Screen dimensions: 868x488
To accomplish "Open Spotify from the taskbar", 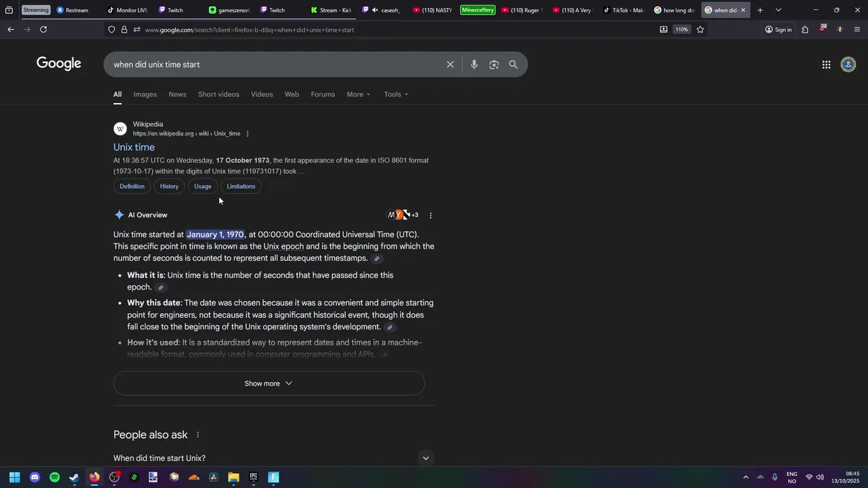I will pyautogui.click(x=54, y=477).
